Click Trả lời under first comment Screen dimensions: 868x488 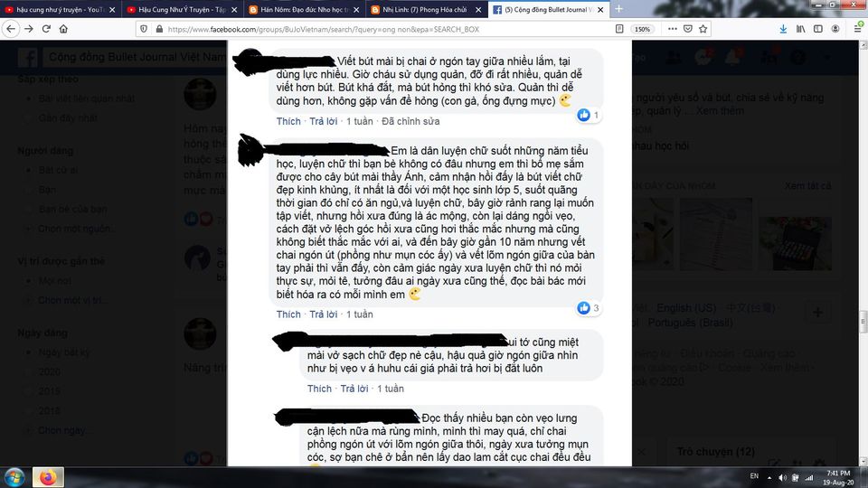tap(324, 121)
